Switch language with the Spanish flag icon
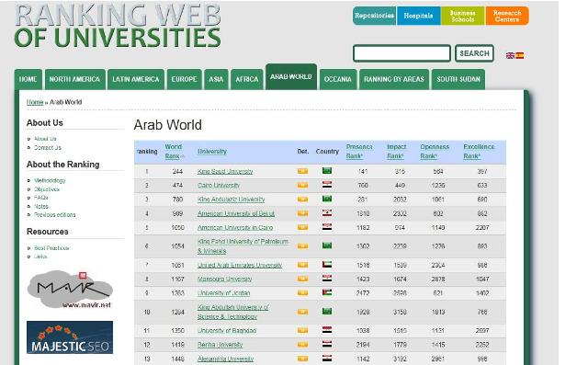Viewport: 588px width, 365px height. tap(520, 55)
